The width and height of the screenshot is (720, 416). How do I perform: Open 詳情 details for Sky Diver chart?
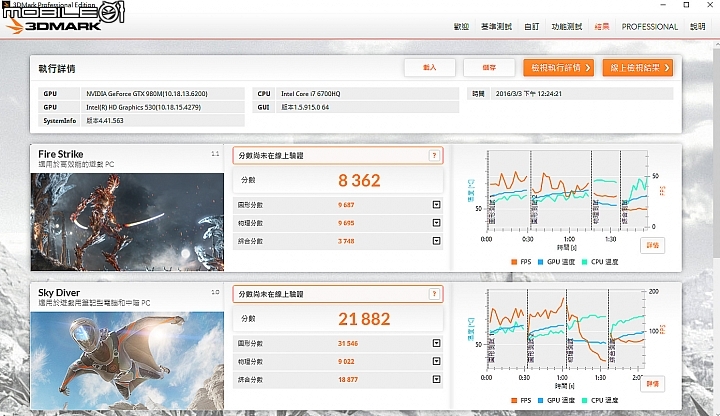coord(652,384)
